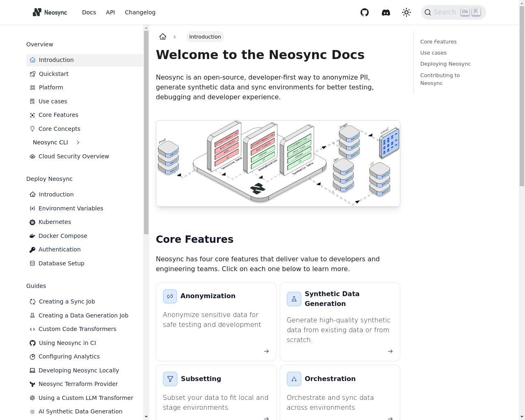This screenshot has width=525, height=420.
Task: Open Configuring Analytics guide
Action: coord(69,356)
